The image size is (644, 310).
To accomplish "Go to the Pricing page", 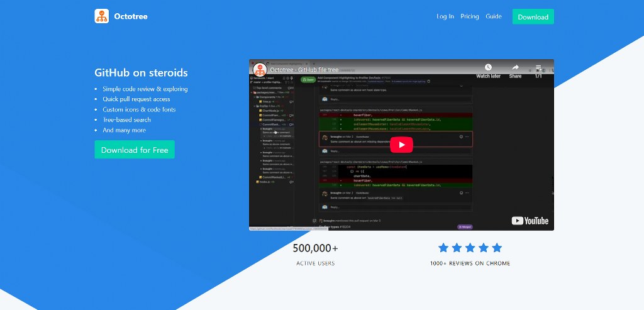I will [x=469, y=16].
